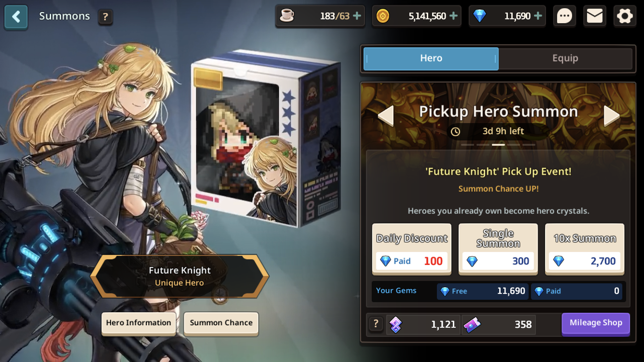Buy more gems with the plus

click(538, 16)
